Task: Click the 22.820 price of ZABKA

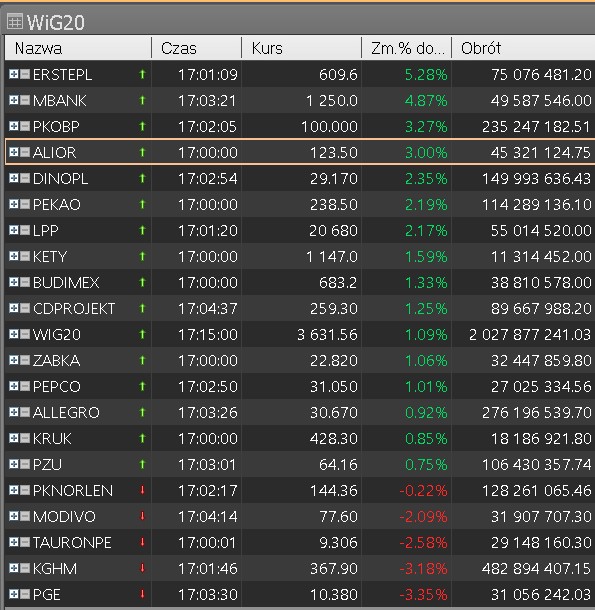Action: [x=333, y=361]
